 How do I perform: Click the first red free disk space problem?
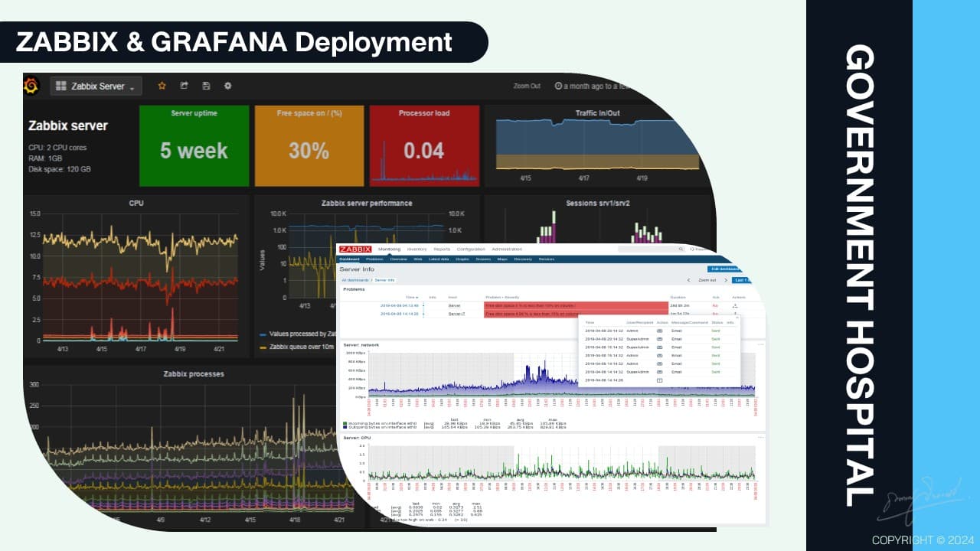pos(576,305)
